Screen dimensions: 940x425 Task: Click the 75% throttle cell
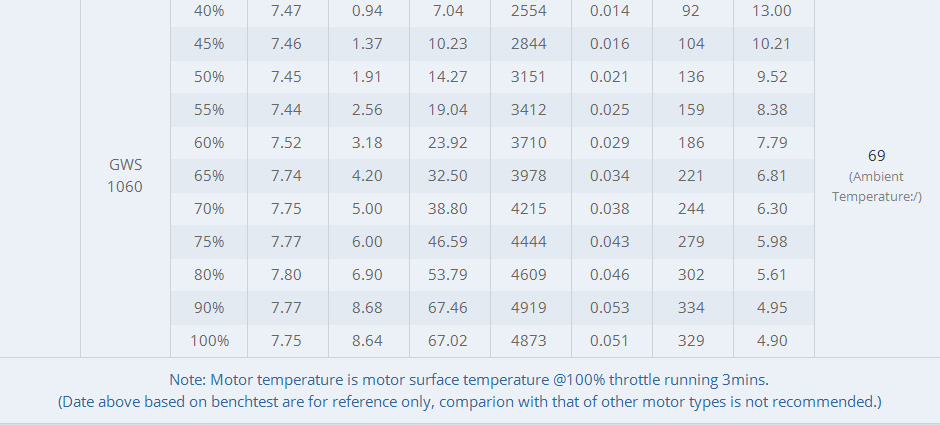click(x=209, y=242)
